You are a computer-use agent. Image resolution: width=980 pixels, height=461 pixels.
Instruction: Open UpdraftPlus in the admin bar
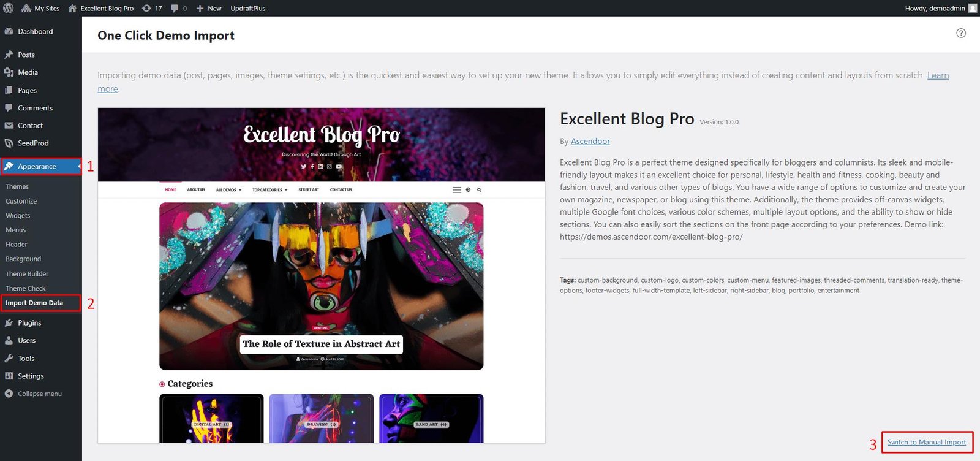[248, 8]
